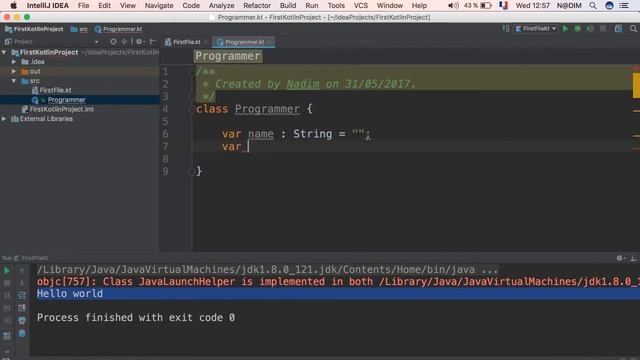The width and height of the screenshot is (640, 360).
Task: Open Run panel settings gear
Action: (x=620, y=258)
